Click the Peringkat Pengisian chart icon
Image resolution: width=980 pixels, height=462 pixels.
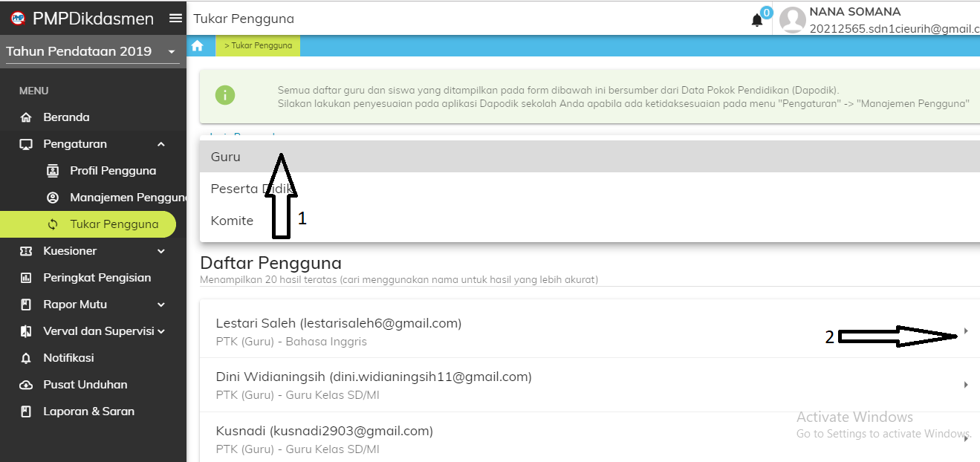(26, 278)
